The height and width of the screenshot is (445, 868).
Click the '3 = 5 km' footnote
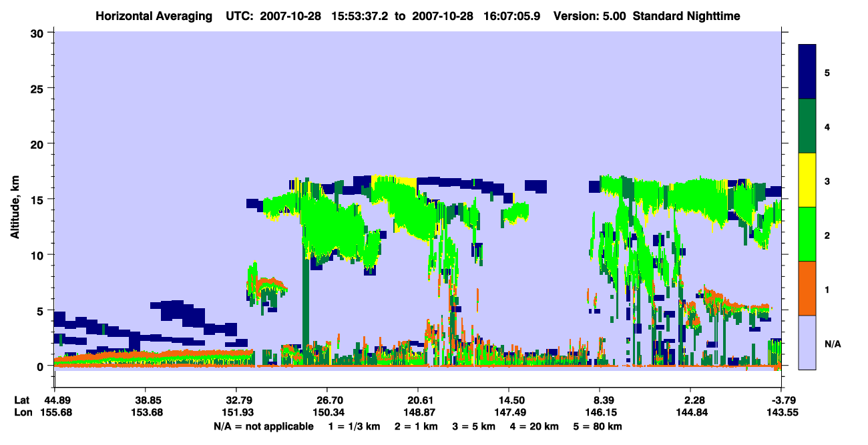475,426
